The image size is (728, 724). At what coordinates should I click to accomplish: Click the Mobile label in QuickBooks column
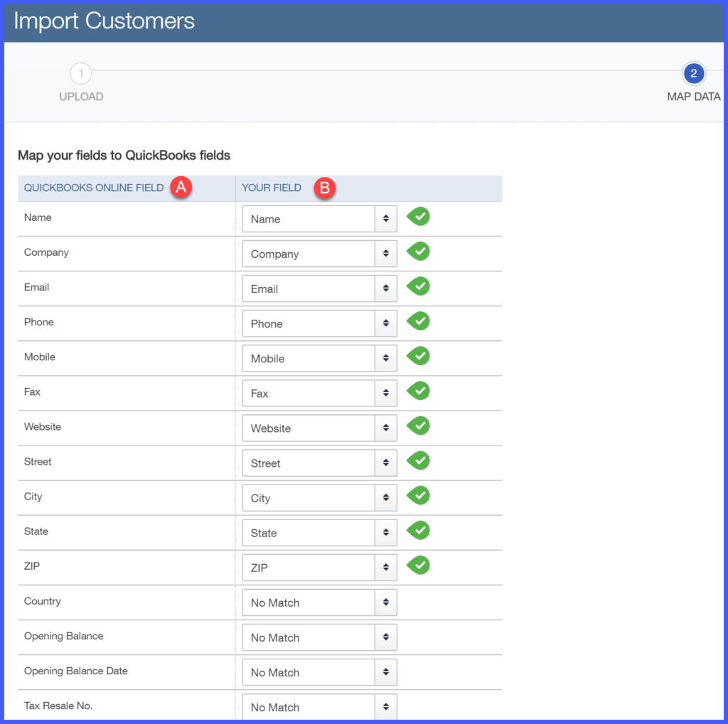point(40,357)
